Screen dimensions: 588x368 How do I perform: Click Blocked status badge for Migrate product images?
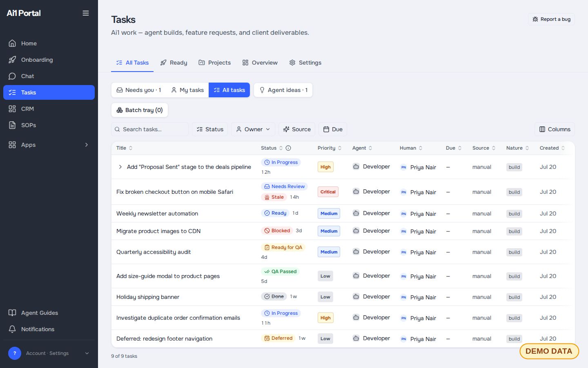coord(277,231)
